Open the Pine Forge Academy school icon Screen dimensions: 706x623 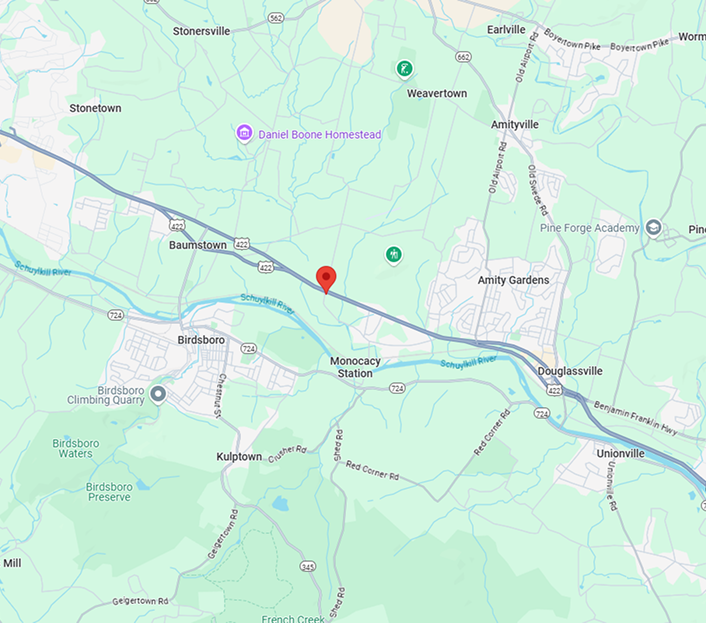coord(653,228)
